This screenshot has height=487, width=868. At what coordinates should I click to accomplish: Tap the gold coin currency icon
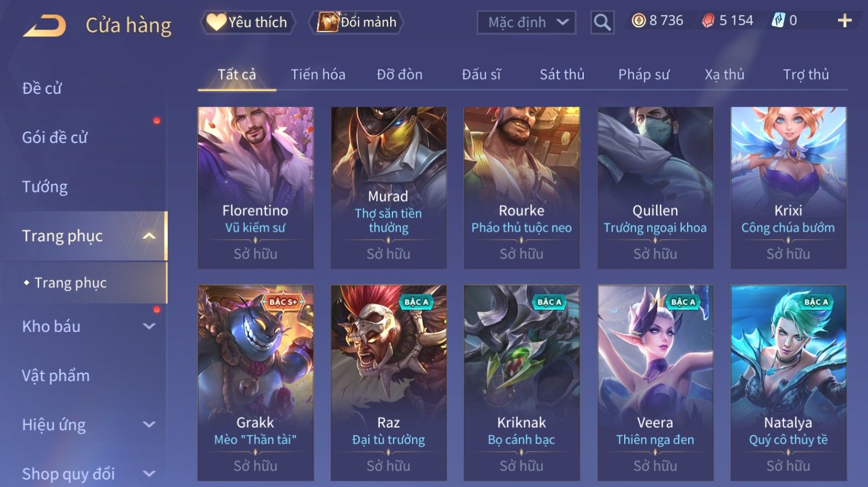click(x=638, y=21)
